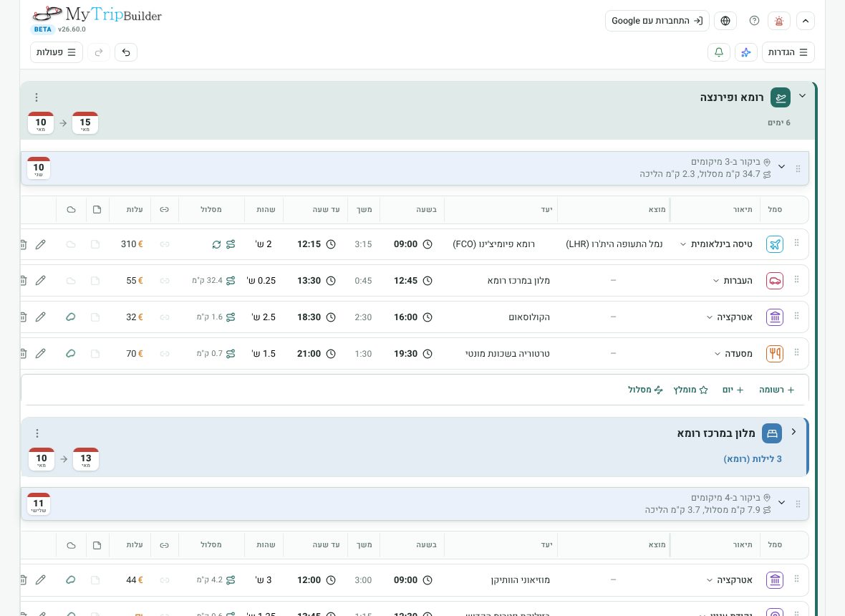Click the help question mark icon
845x616 pixels.
pyautogui.click(x=755, y=21)
